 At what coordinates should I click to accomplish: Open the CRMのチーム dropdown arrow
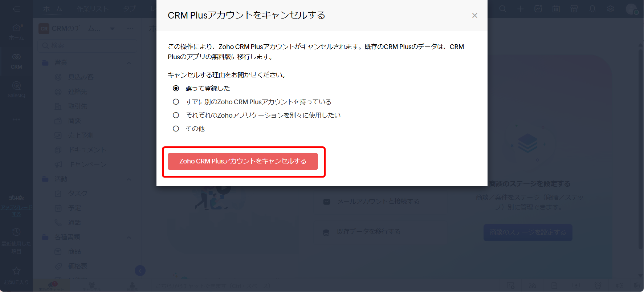(113, 29)
